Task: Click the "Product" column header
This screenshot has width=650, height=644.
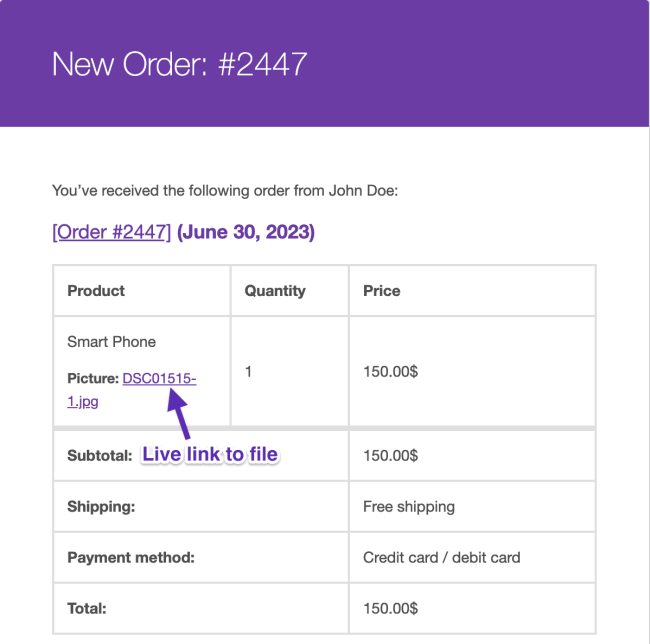Action: [96, 291]
